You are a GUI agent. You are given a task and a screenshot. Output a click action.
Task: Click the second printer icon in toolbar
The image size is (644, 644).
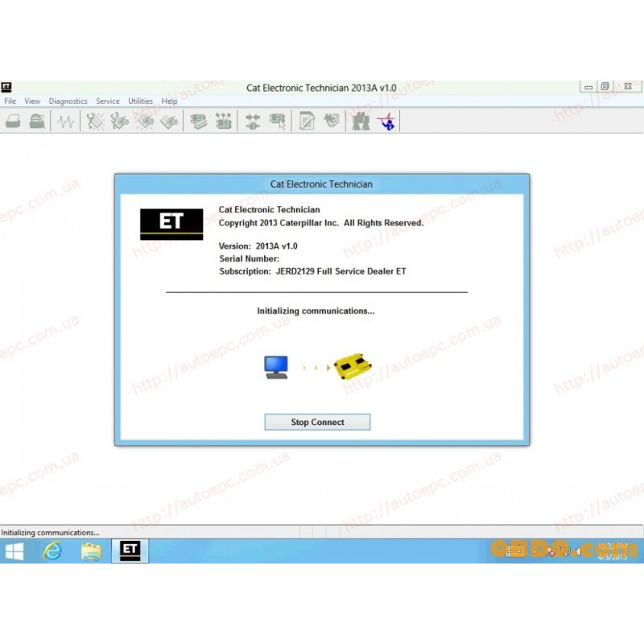(37, 122)
